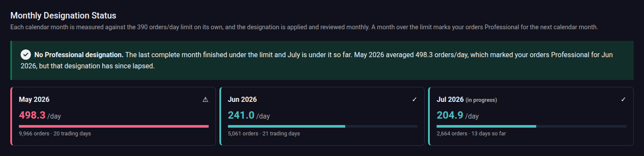The image size is (644, 156).
Task: Click the checkmark icon on Jul 2026 card
Action: (623, 100)
